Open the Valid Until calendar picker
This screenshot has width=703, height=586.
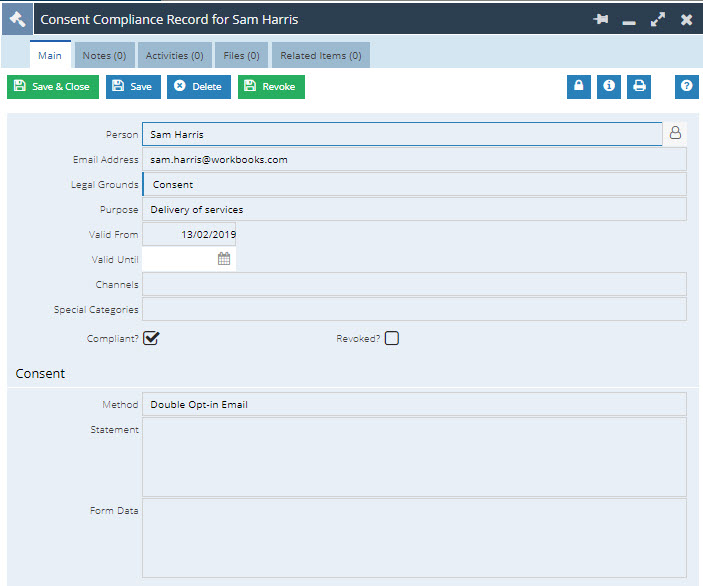click(224, 259)
